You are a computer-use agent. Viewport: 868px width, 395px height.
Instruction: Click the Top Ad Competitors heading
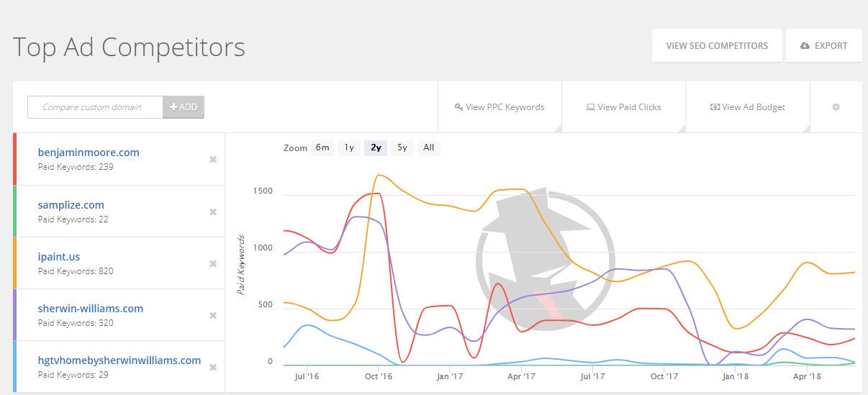pos(130,47)
